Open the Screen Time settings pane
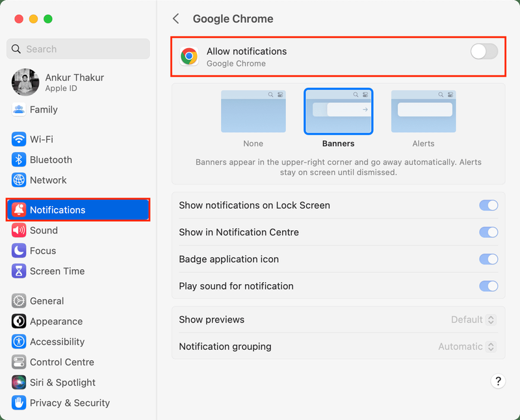The width and height of the screenshot is (520, 420). pos(78,271)
